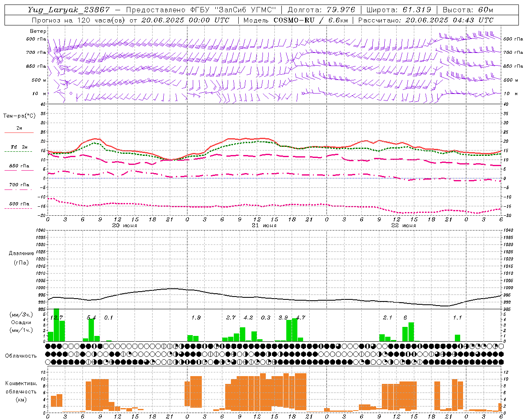This screenshot has width=525, height=420.
Task: Select the elevation text "Высота: 60м"
Action: point(468,10)
